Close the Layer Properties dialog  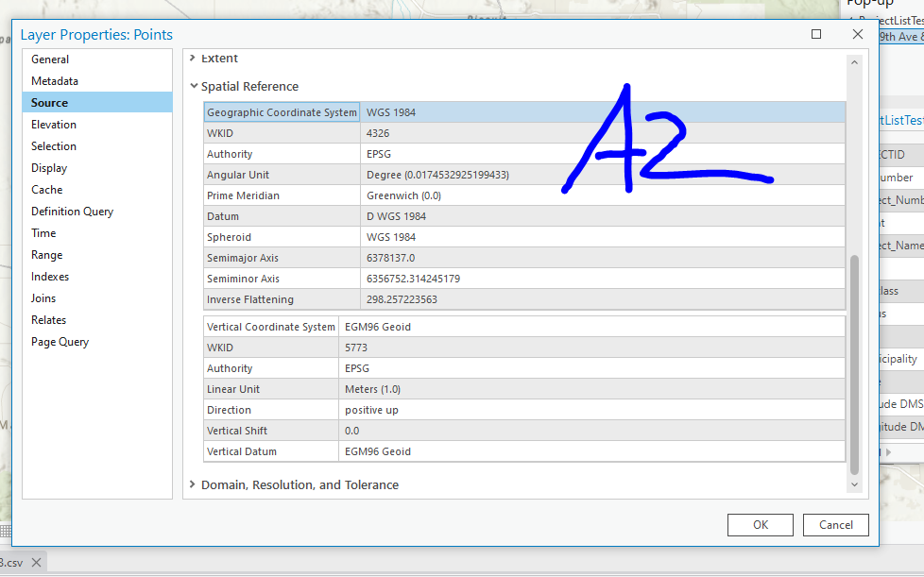click(858, 34)
